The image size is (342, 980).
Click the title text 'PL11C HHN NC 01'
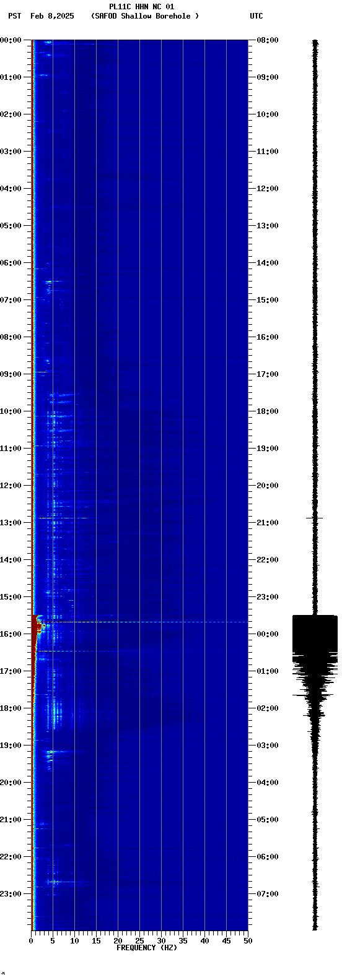tap(141, 7)
